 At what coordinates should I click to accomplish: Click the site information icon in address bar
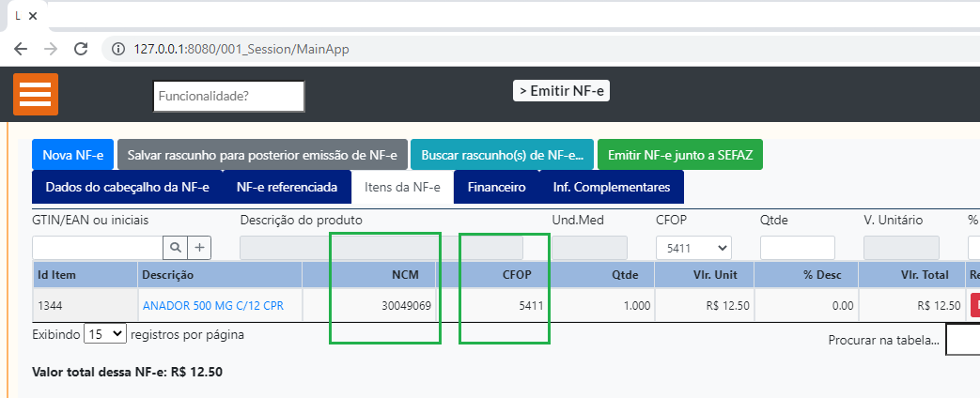[x=117, y=49]
